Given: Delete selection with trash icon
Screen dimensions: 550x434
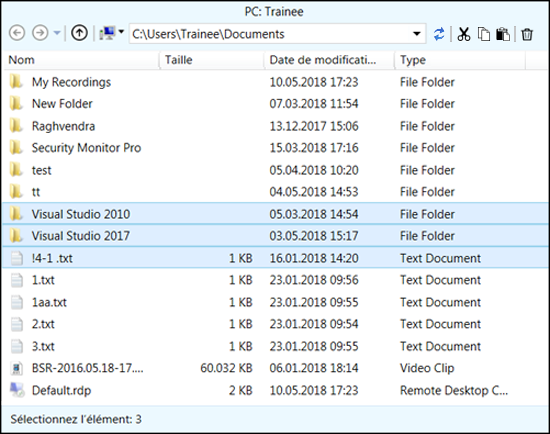Looking at the screenshot, I should [527, 34].
